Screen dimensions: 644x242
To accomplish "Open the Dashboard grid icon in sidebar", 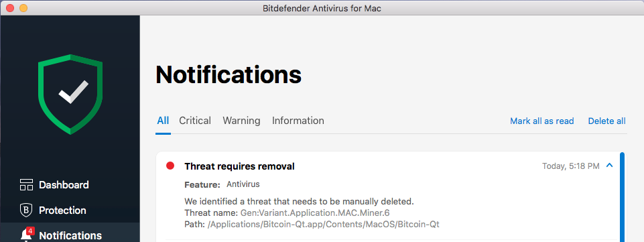I will [x=26, y=185].
